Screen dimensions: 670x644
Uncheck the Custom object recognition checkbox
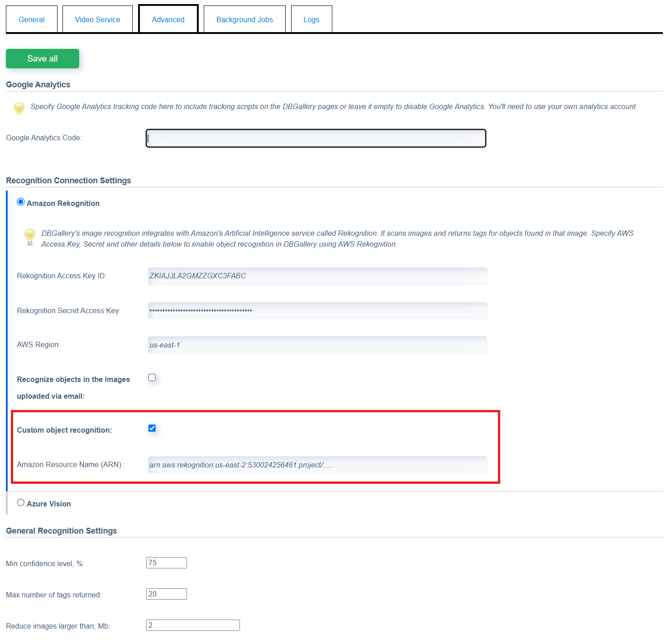pos(152,428)
